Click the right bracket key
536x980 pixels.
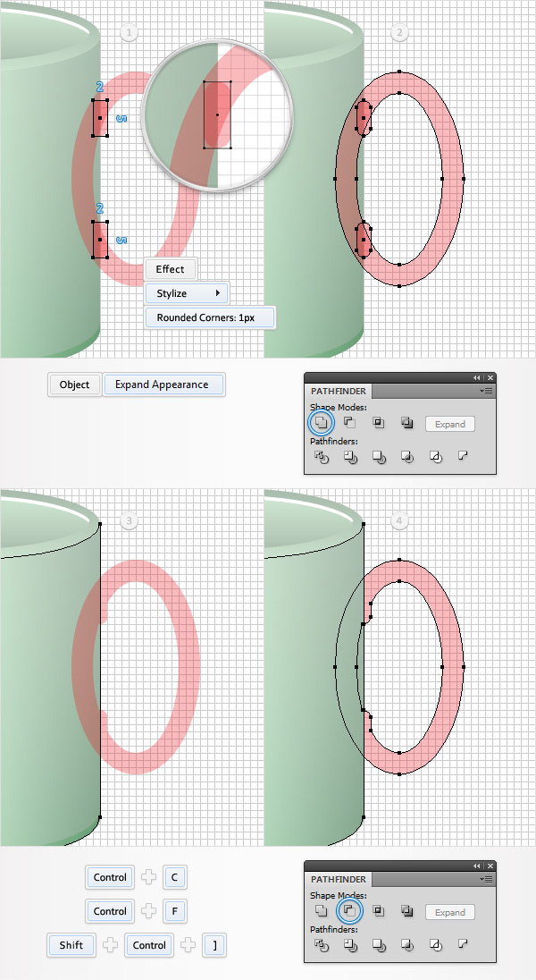click(214, 945)
